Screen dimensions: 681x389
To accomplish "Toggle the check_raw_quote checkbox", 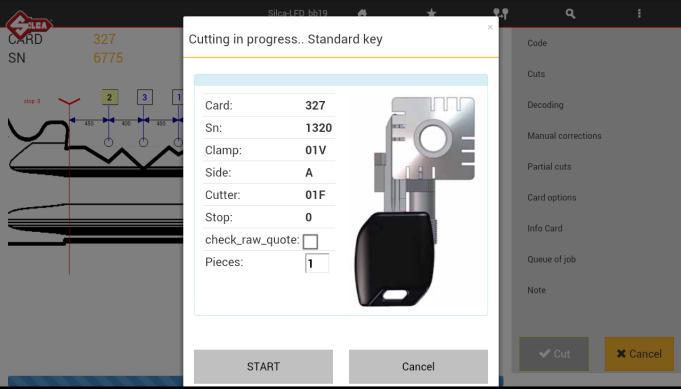I will click(310, 241).
